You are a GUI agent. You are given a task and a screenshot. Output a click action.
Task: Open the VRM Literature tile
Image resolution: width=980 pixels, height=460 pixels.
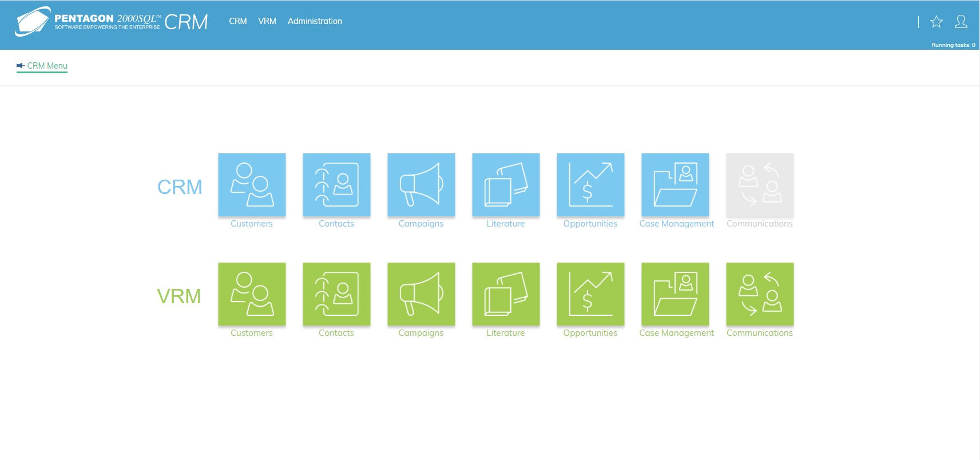point(506,294)
